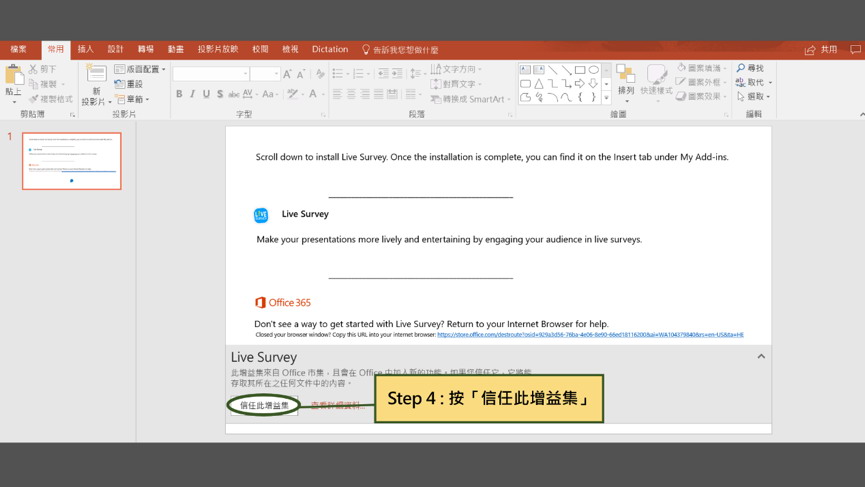Click the Shape Outline (圖案外框) button
865x487 pixels.
tap(702, 82)
